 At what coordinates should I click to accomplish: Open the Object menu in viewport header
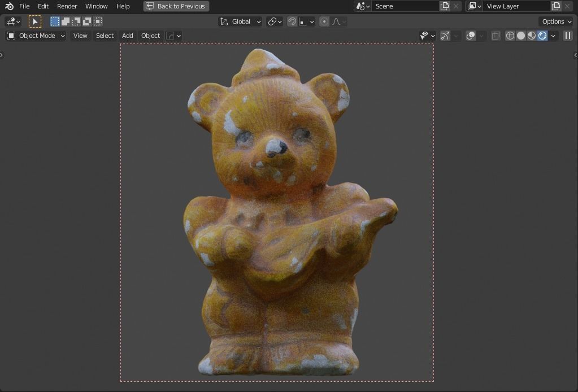(x=150, y=36)
